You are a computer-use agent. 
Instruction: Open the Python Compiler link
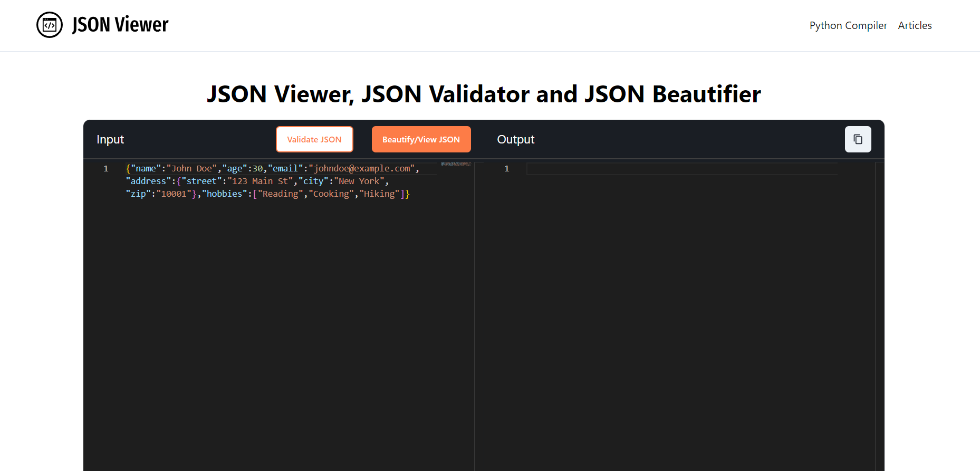[x=848, y=25]
